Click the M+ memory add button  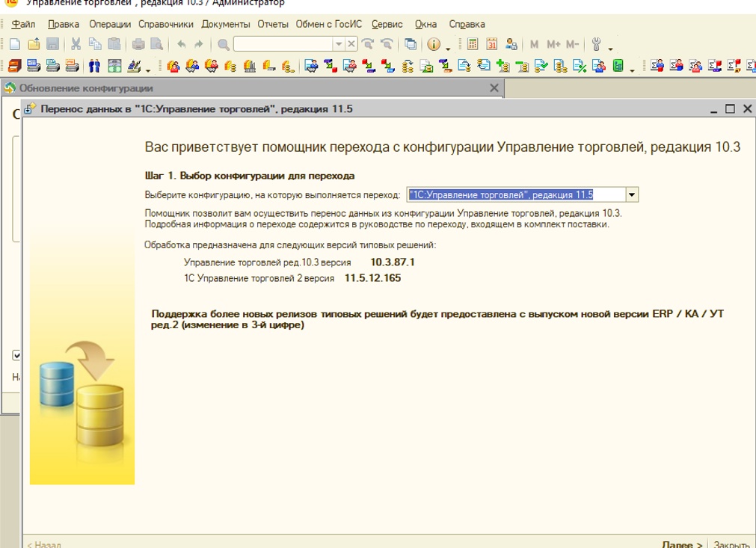[553, 44]
